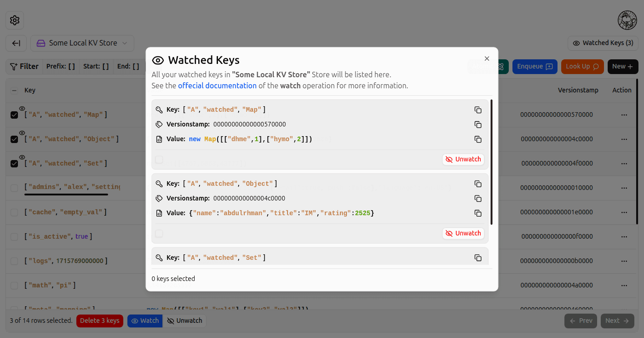644x338 pixels.
Task: Click the eye icon above the Map key
Action: (x=22, y=109)
